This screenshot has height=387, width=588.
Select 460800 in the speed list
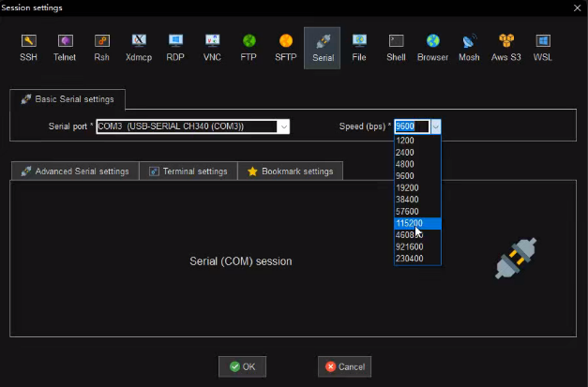(417, 235)
